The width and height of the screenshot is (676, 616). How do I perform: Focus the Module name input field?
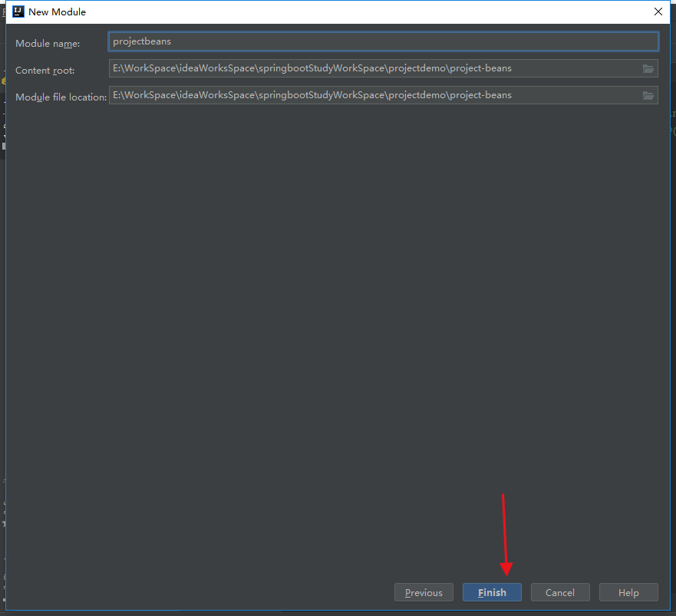click(383, 41)
